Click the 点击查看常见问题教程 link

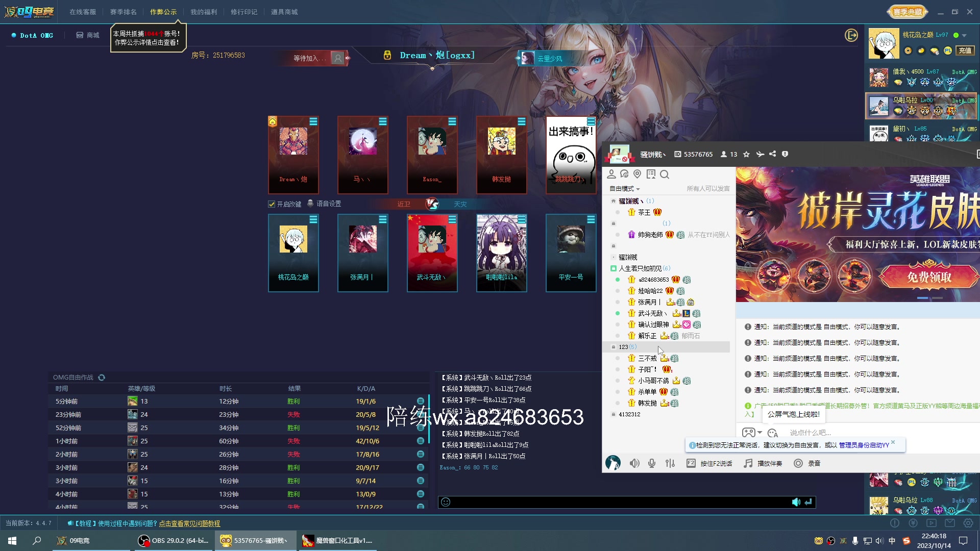point(189,523)
